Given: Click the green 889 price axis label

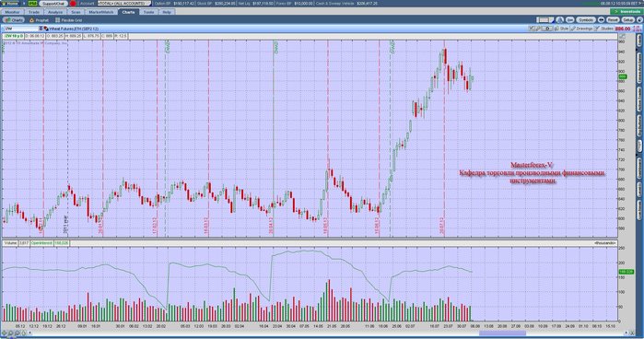Looking at the screenshot, I should pyautogui.click(x=623, y=76).
